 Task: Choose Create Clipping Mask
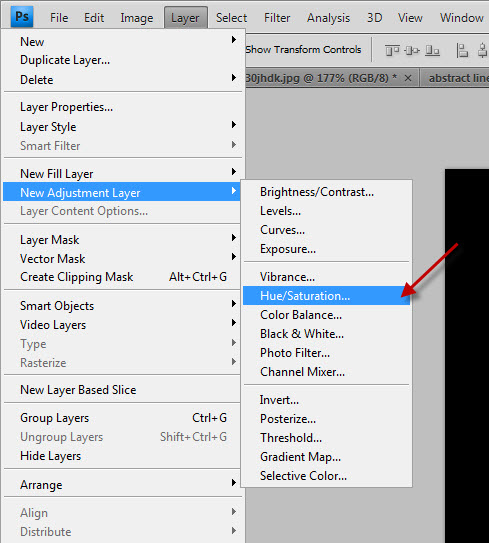pyautogui.click(x=122, y=277)
